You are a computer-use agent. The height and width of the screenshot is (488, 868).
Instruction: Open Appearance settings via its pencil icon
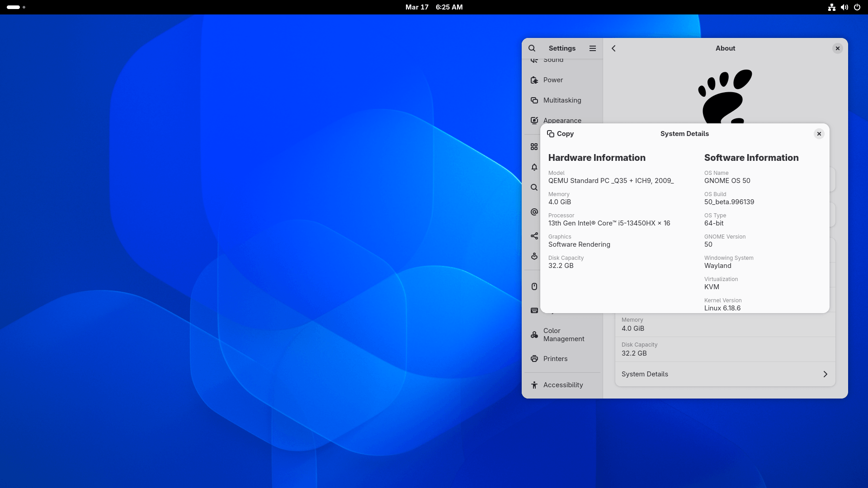pyautogui.click(x=534, y=121)
